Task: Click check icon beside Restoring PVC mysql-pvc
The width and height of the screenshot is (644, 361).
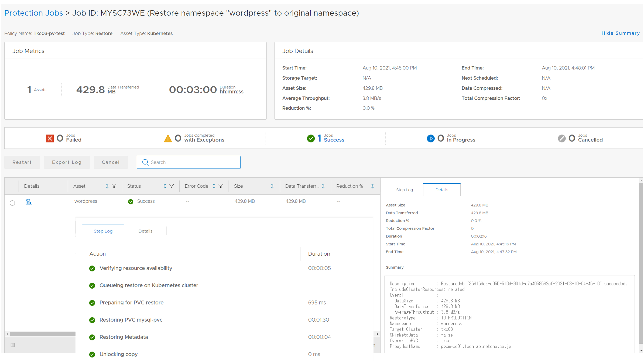Action: (92, 320)
